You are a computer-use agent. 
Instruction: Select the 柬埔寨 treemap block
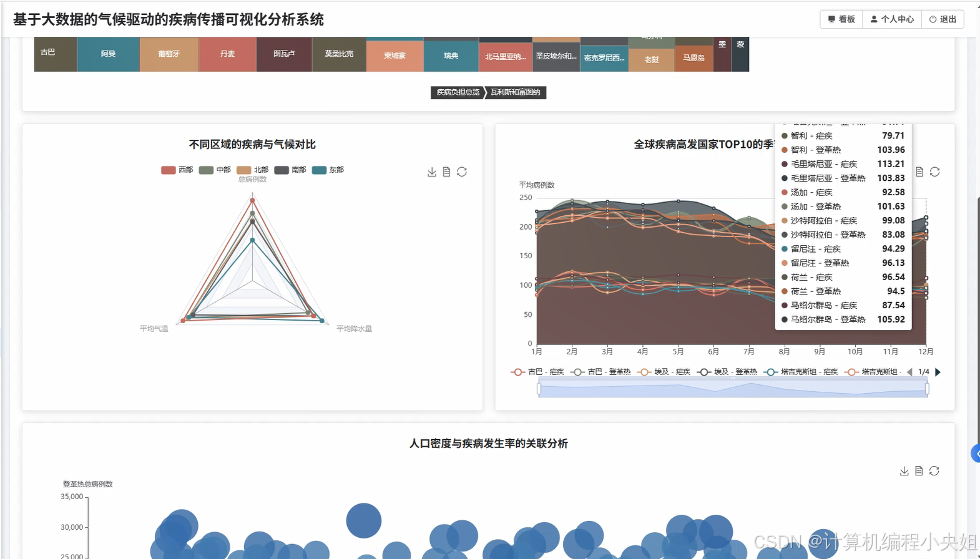[395, 56]
